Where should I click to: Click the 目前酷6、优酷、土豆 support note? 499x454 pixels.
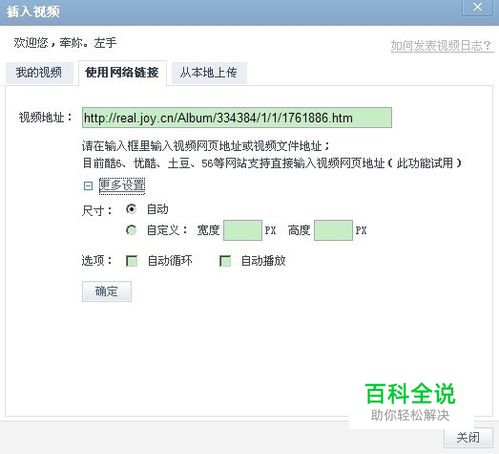[272, 163]
